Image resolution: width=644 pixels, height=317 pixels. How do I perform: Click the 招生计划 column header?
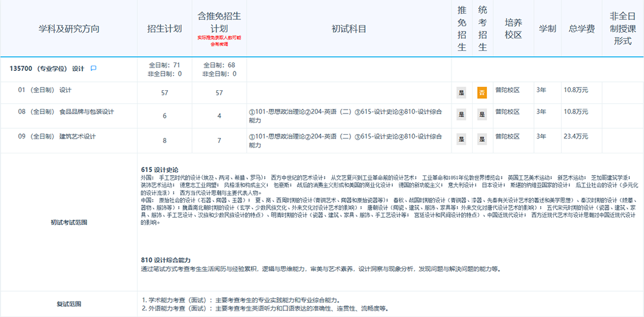pyautogui.click(x=164, y=29)
